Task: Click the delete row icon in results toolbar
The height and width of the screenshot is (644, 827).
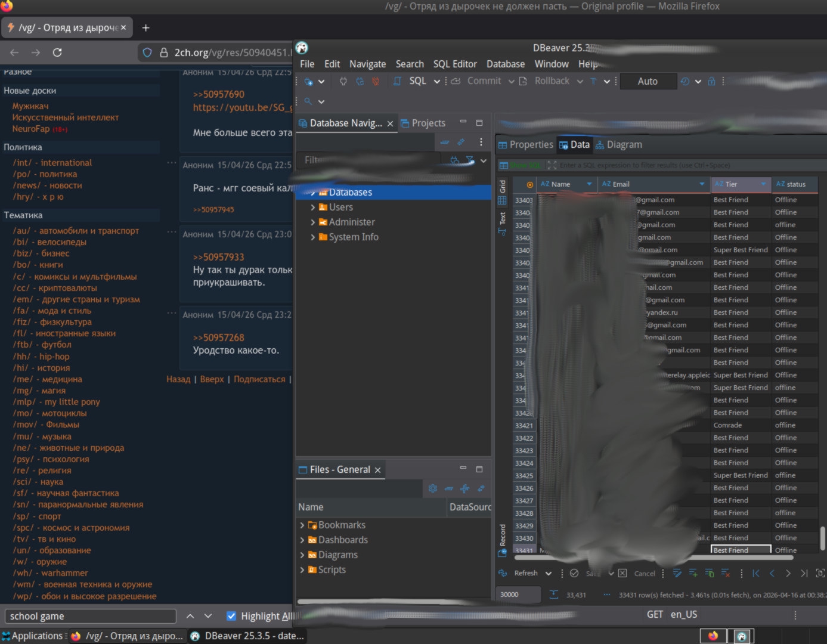Action: click(726, 573)
